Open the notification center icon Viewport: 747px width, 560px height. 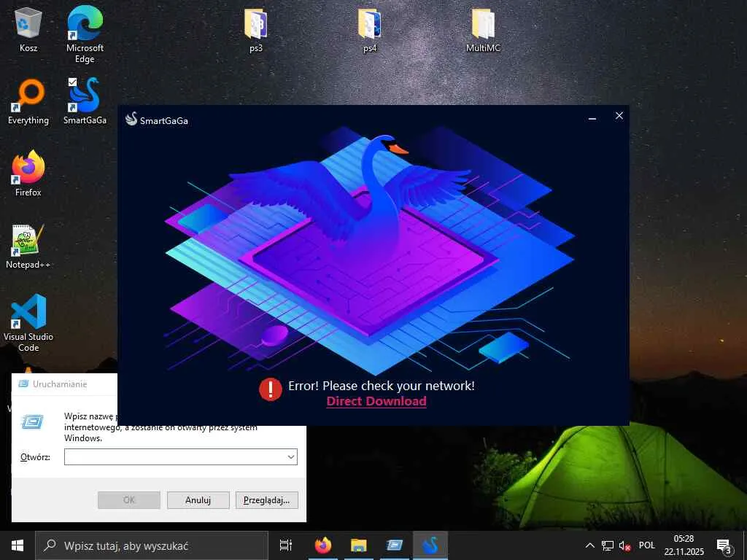click(x=724, y=545)
